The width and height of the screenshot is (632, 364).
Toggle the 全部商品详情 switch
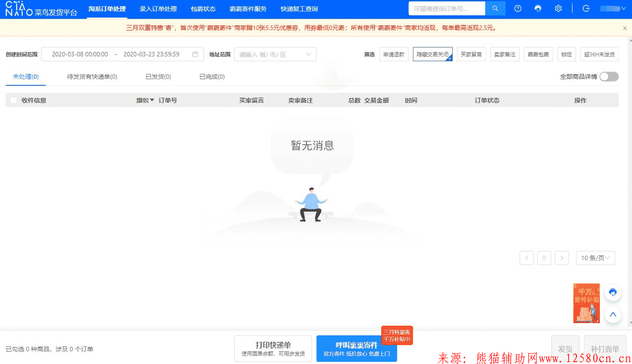pyautogui.click(x=609, y=77)
